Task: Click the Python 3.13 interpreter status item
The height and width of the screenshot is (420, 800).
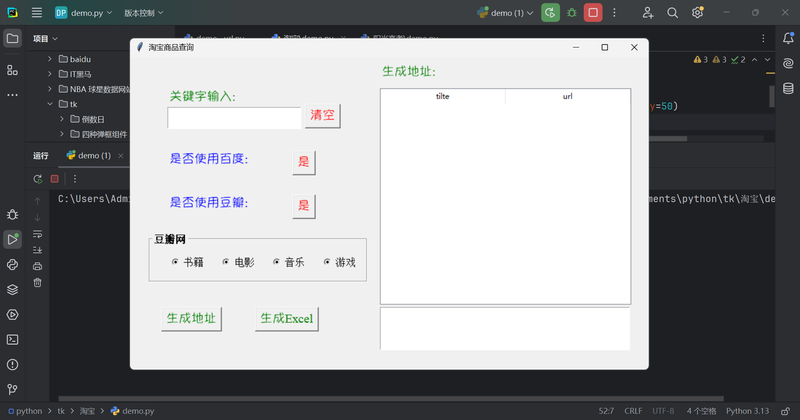Action: pyautogui.click(x=747, y=411)
